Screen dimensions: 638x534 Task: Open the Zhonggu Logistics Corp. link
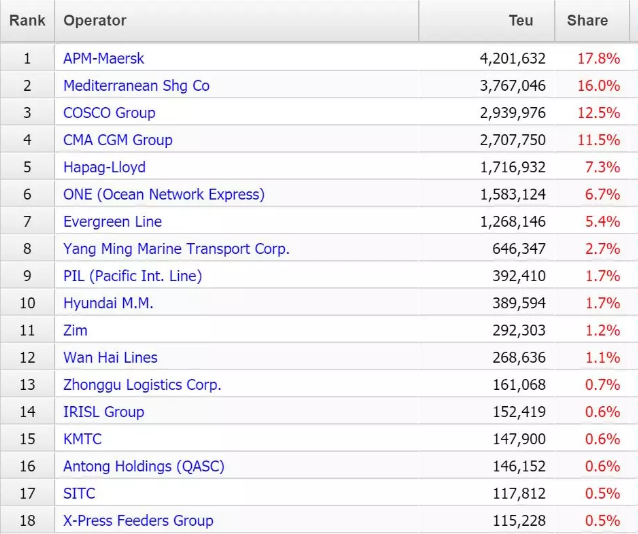(142, 385)
